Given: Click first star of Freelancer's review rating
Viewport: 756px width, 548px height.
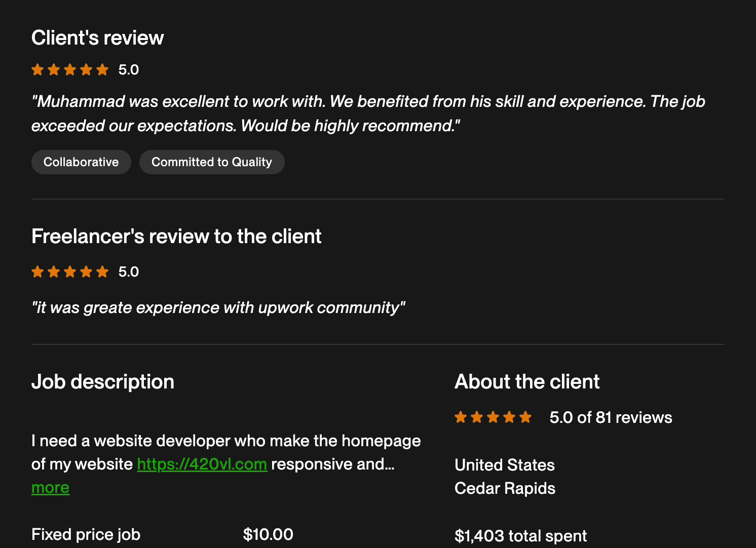Looking at the screenshot, I should [x=37, y=272].
